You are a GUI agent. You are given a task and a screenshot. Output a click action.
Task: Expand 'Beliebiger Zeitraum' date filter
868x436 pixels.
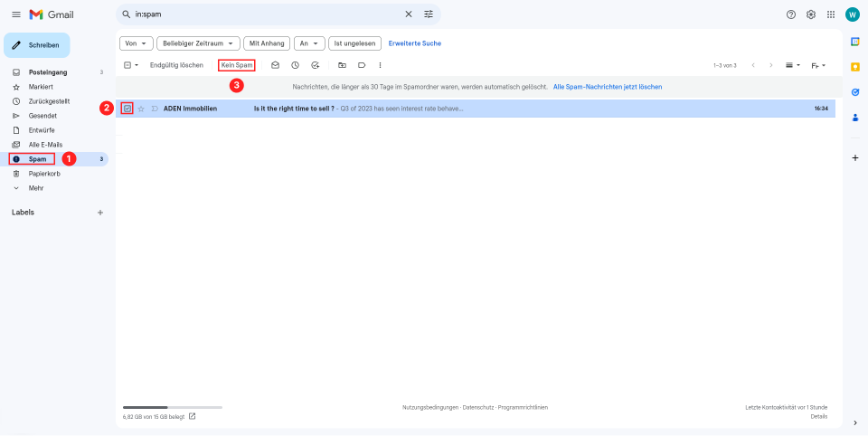[x=198, y=43]
